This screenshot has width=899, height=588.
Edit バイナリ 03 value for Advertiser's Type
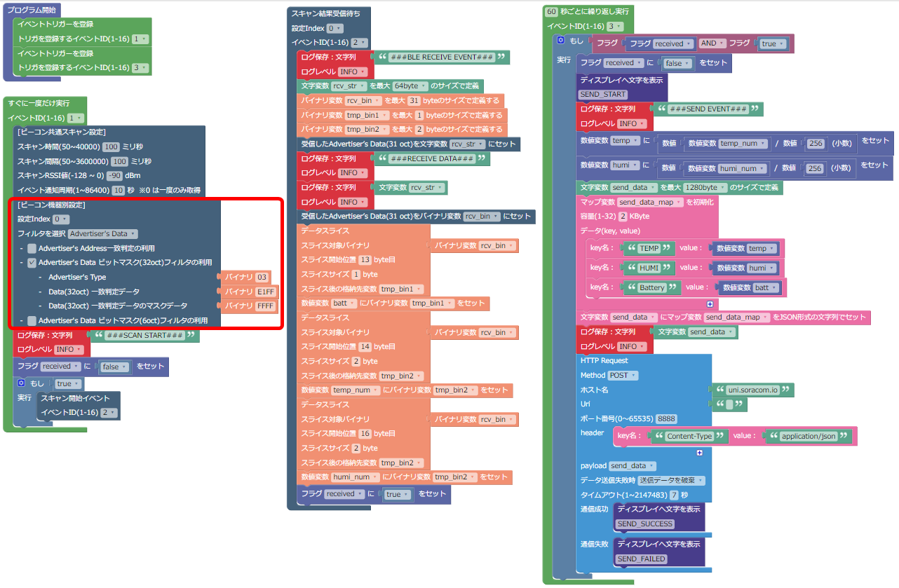coord(262,277)
